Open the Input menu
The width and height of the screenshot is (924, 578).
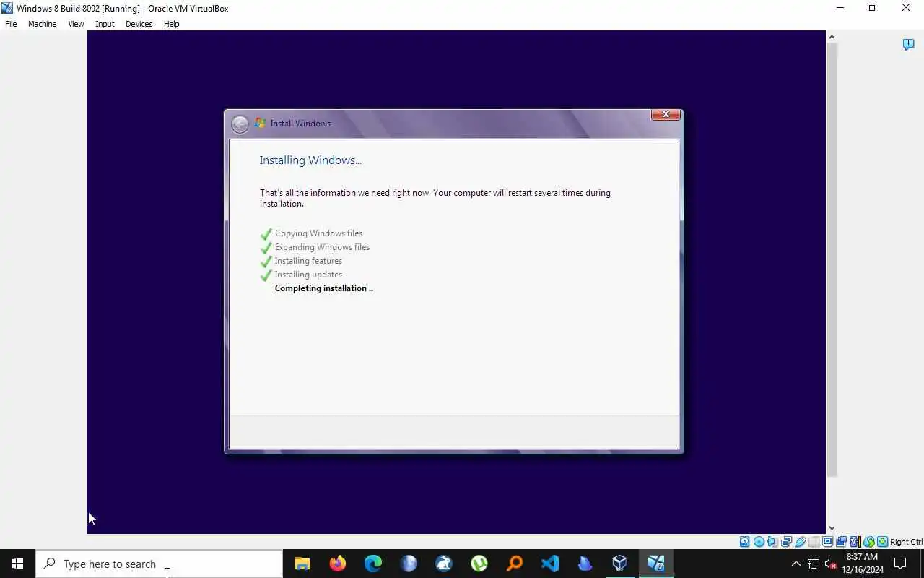tap(105, 24)
